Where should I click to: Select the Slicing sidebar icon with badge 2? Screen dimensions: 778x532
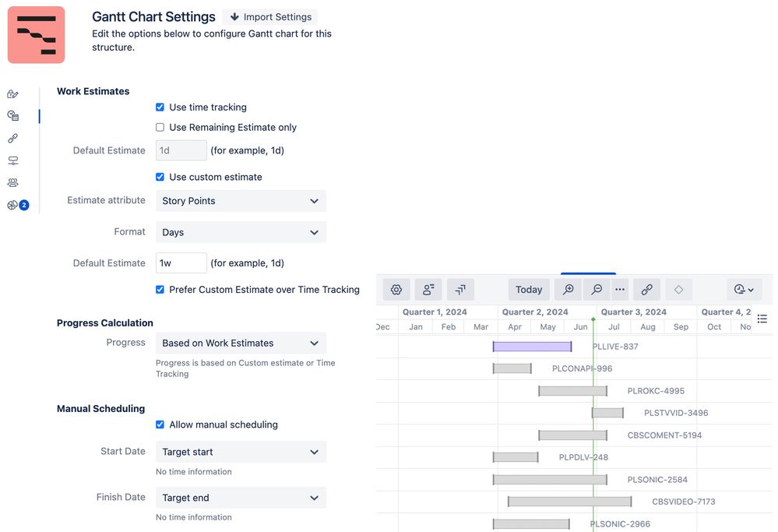click(x=12, y=204)
